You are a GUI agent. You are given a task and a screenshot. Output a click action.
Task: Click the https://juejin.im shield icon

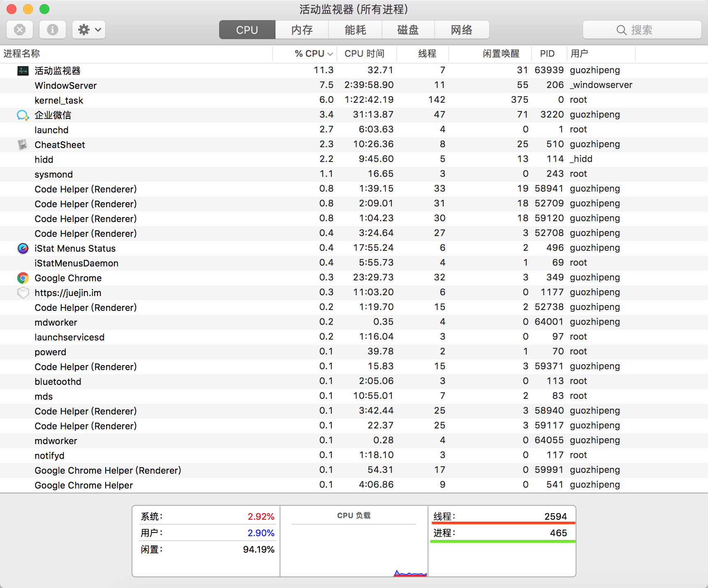[x=23, y=293]
